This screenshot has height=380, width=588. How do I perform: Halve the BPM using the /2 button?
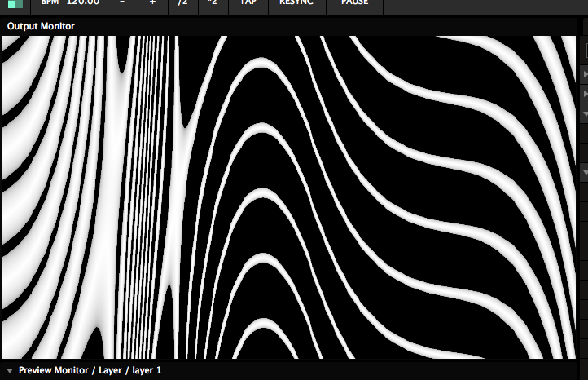[182, 4]
